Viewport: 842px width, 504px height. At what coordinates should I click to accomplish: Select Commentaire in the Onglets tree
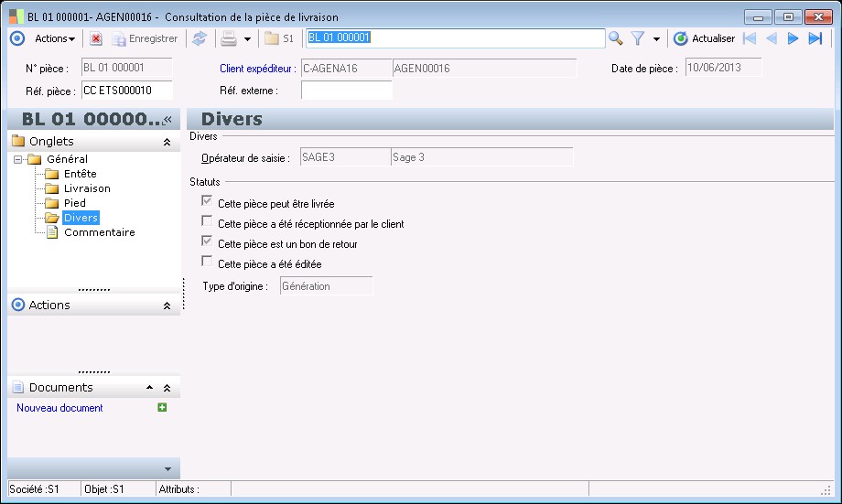[x=99, y=232]
